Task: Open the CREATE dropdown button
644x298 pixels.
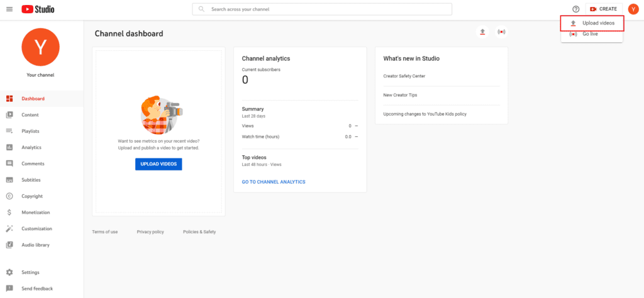Action: (x=604, y=9)
